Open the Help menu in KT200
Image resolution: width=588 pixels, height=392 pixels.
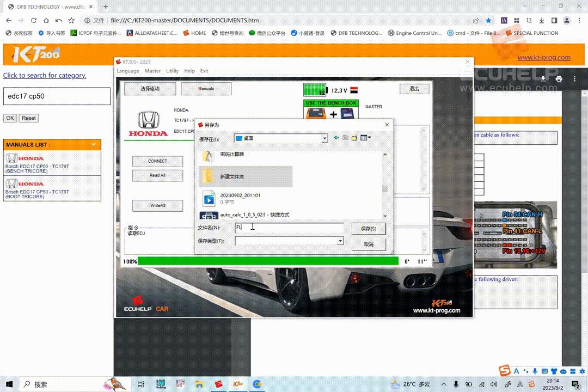coord(189,71)
